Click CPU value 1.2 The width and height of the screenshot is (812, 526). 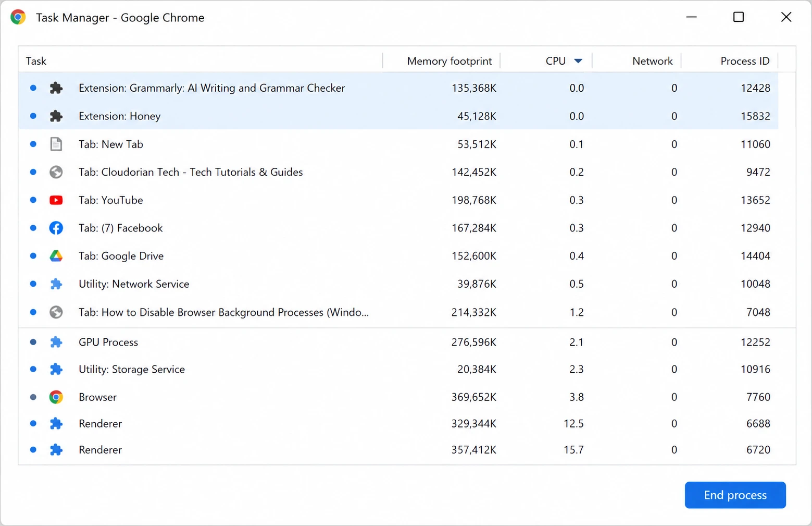[x=577, y=312]
